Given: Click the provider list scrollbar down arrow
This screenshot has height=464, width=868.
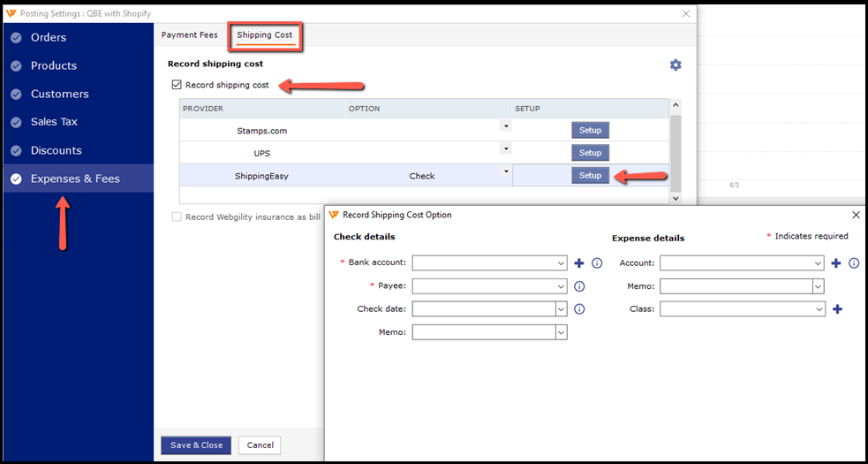Looking at the screenshot, I should 676,198.
